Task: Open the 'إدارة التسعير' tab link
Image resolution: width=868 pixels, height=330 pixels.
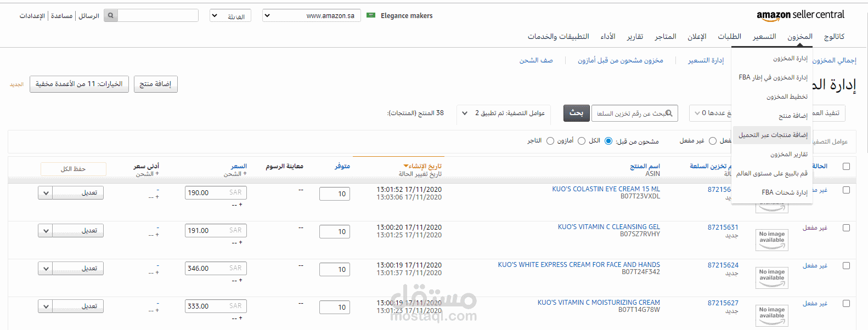Action: coord(706,60)
